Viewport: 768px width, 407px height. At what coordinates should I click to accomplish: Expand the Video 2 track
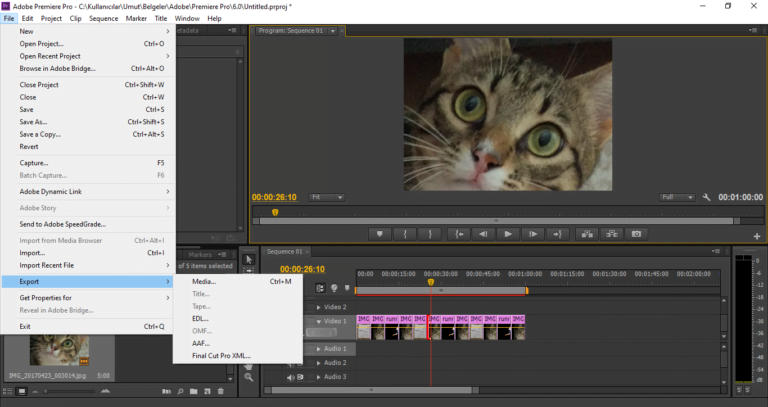tap(318, 307)
